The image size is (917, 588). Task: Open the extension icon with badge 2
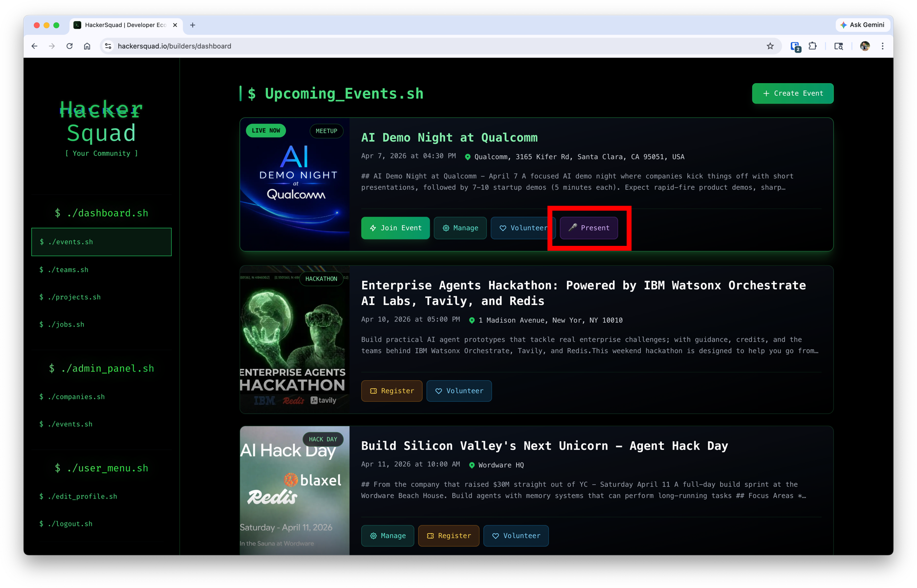pos(795,46)
